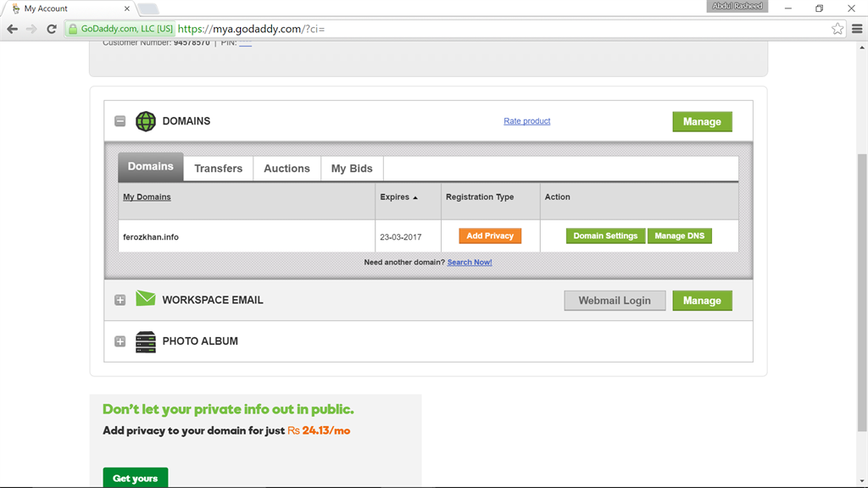Click the Rs 24.13/mo price text
This screenshot has width=868, height=488.
coord(319,430)
